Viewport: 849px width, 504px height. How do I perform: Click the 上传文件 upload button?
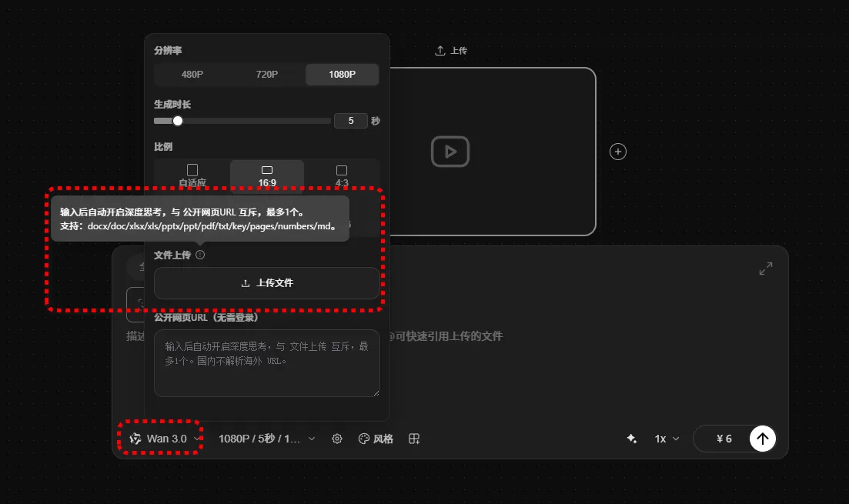267,283
